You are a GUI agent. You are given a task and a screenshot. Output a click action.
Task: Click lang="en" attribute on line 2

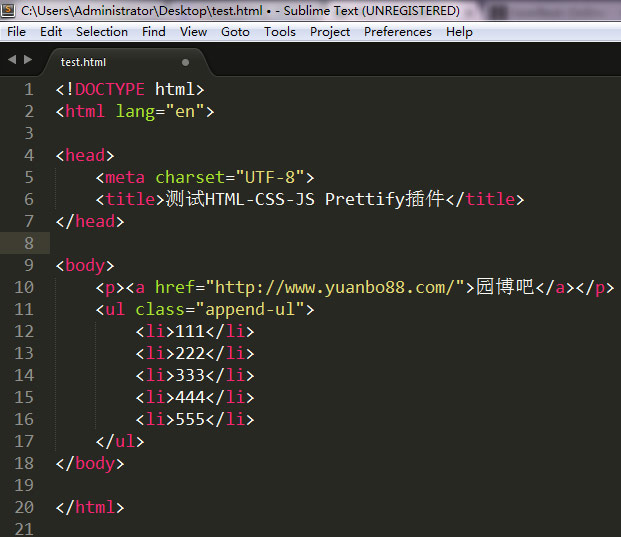pos(160,112)
